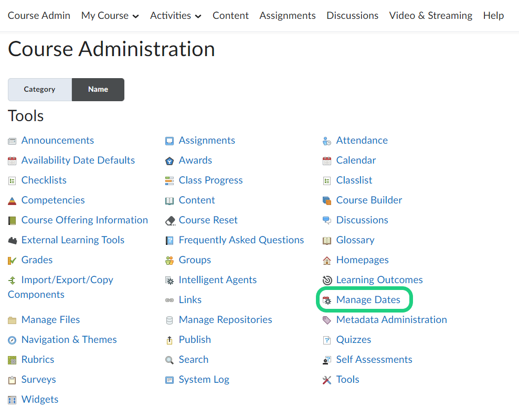Switch tool view to Name
The width and height of the screenshot is (519, 420).
(98, 89)
